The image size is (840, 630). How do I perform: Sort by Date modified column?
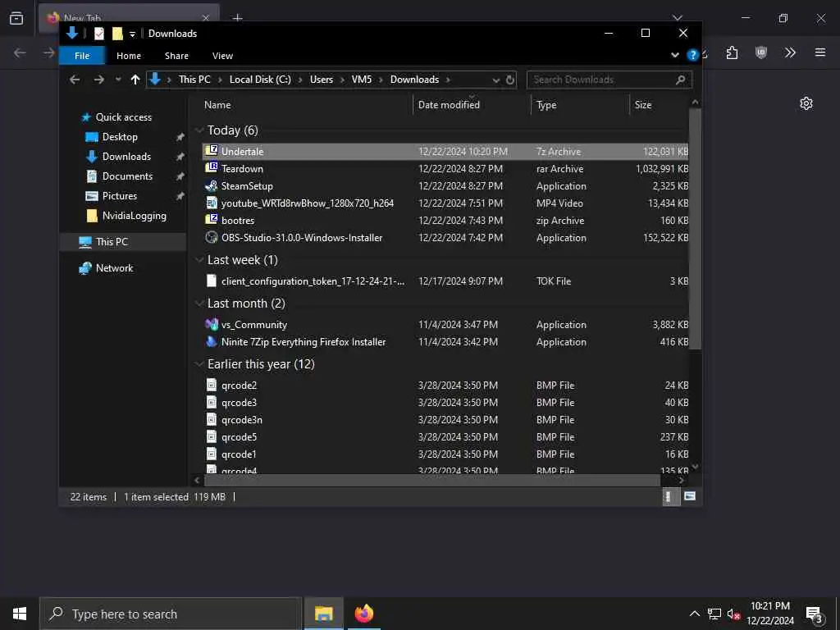(449, 104)
